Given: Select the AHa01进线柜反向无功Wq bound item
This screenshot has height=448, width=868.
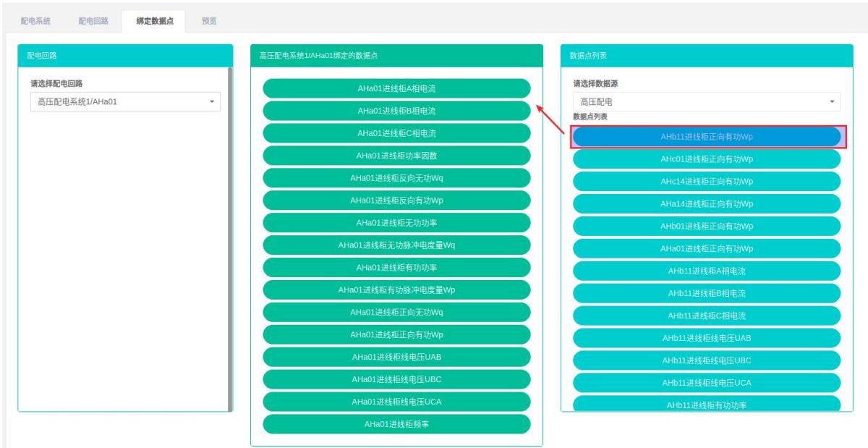Looking at the screenshot, I should (396, 178).
